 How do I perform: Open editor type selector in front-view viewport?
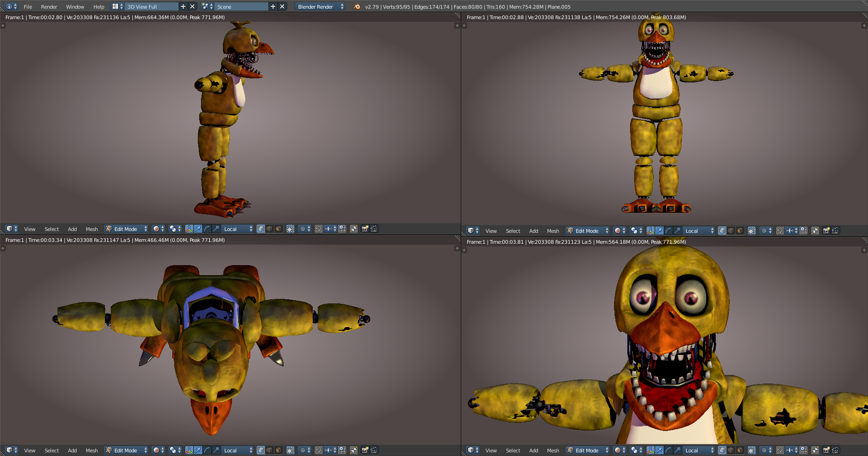tap(473, 231)
